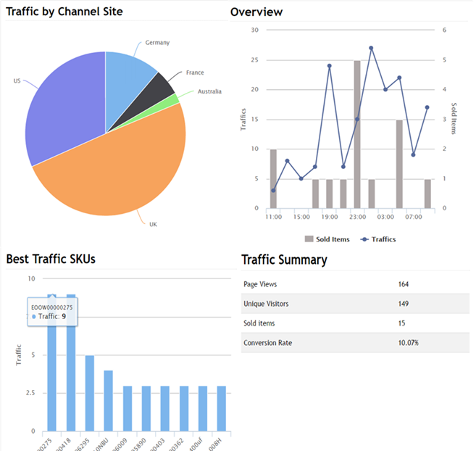Click the SKU bar labeled ending 00uf

click(203, 408)
